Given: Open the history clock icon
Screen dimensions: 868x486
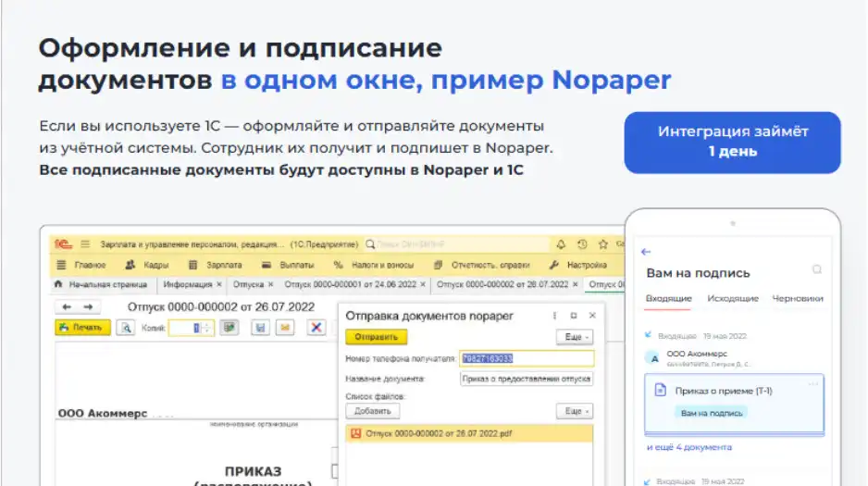Looking at the screenshot, I should coord(582,244).
